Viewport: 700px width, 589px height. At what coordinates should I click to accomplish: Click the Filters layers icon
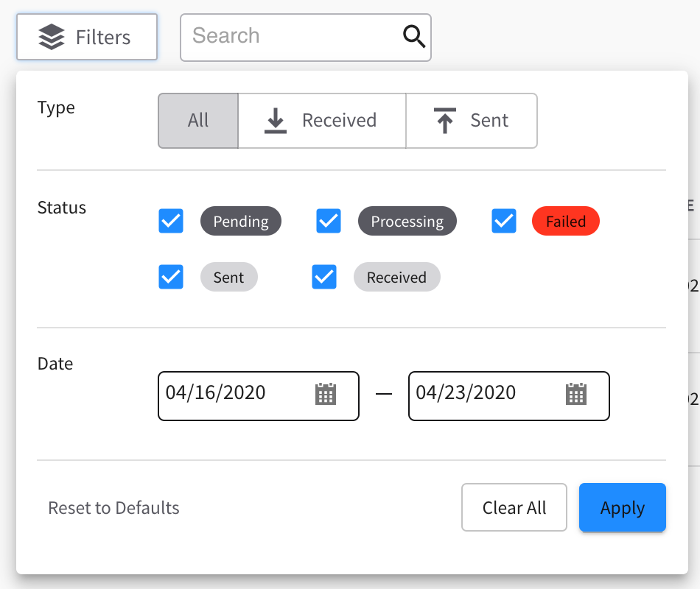coord(52,37)
